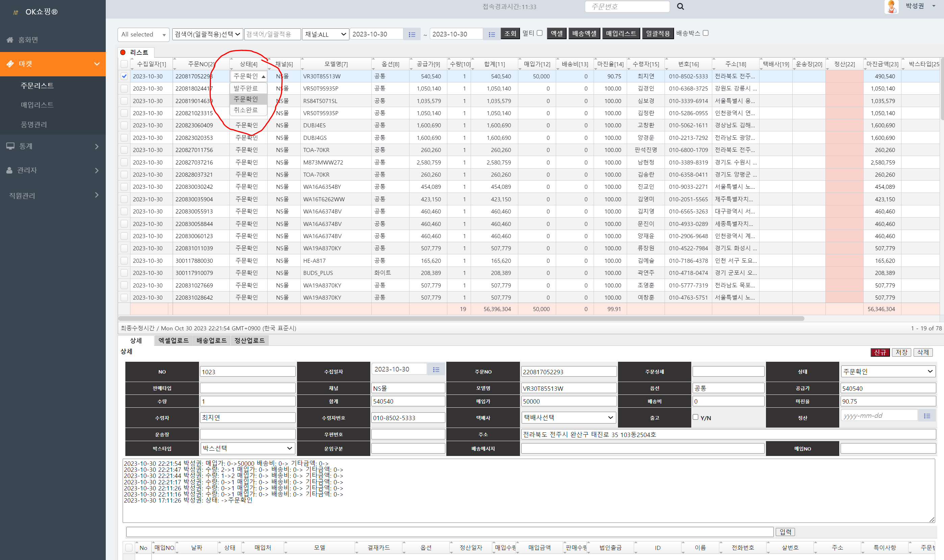944x560 pixels.
Task: Click the 주문번호 search input field
Action: pos(627,6)
